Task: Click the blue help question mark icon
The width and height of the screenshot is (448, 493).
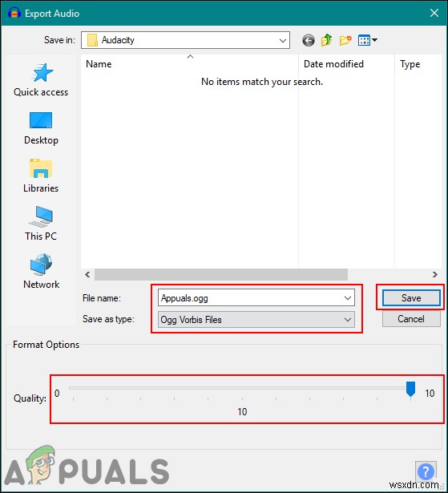Action: point(426,471)
